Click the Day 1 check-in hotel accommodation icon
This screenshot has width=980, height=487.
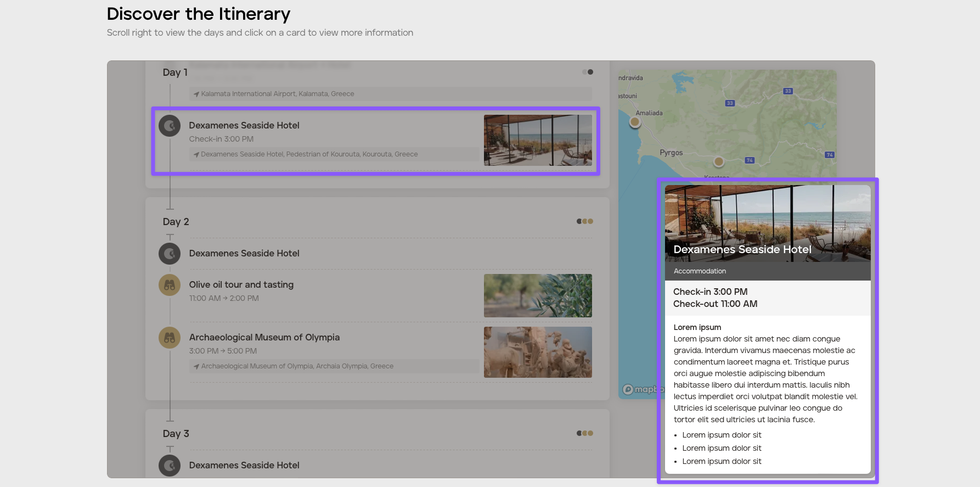pyautogui.click(x=170, y=126)
